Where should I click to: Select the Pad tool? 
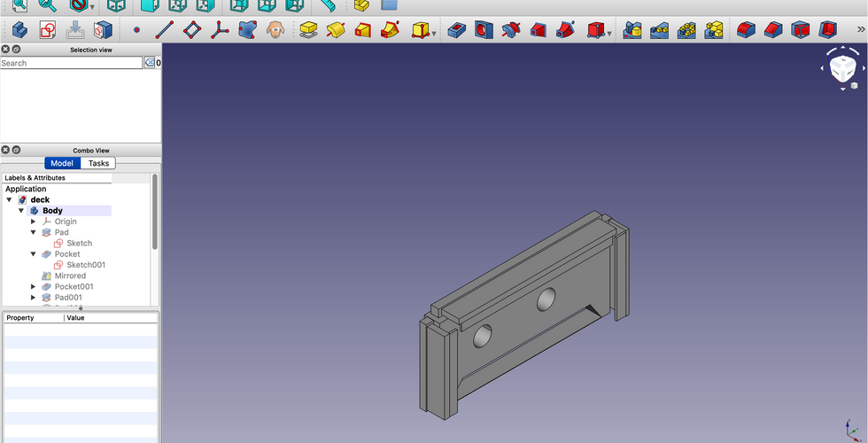(x=308, y=29)
